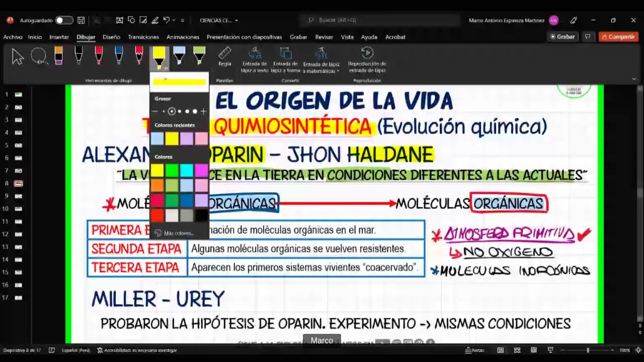Screen dimensions: 644x362
Task: Select the arrow selection tool in Dibujar
Action: click(18, 56)
